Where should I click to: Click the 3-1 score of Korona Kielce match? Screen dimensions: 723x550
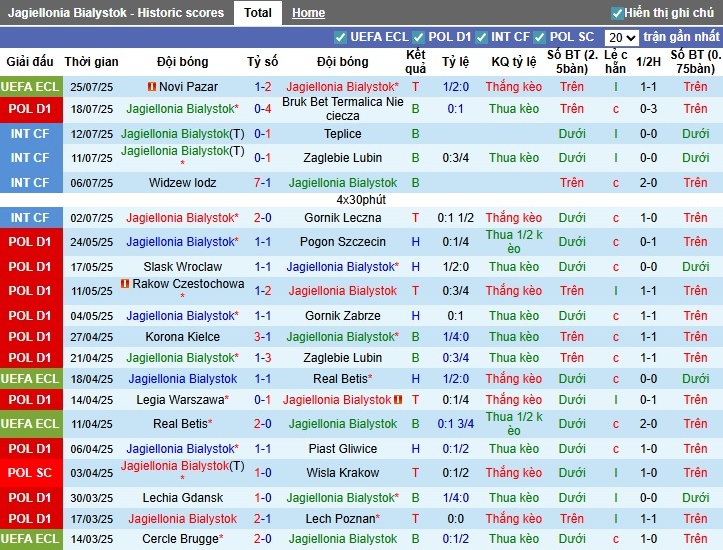[262, 337]
